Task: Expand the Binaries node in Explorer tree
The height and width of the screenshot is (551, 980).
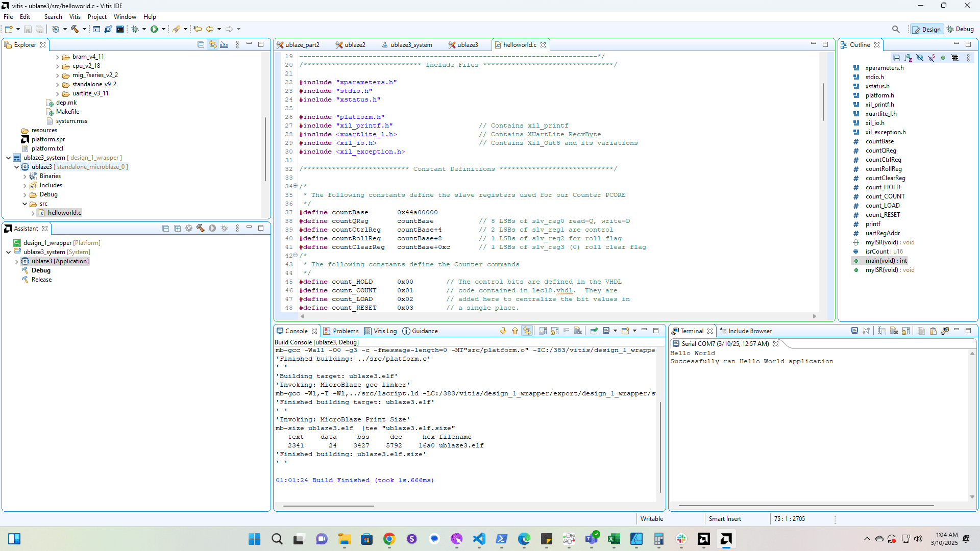Action: coord(24,176)
